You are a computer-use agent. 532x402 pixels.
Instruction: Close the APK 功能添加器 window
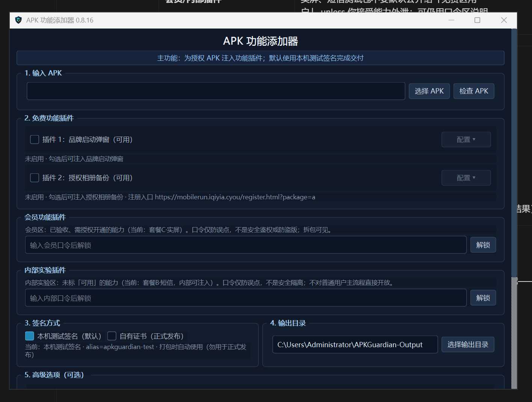point(504,20)
